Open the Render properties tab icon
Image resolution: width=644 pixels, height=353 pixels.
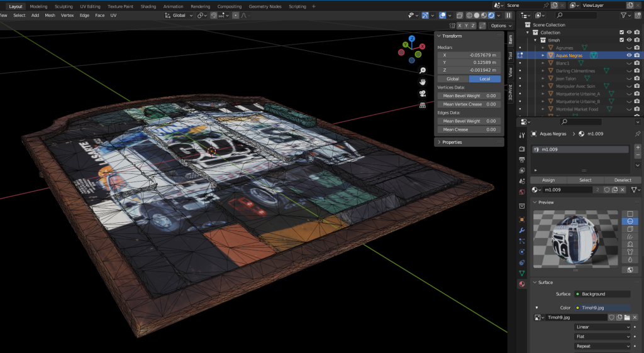[521, 149]
